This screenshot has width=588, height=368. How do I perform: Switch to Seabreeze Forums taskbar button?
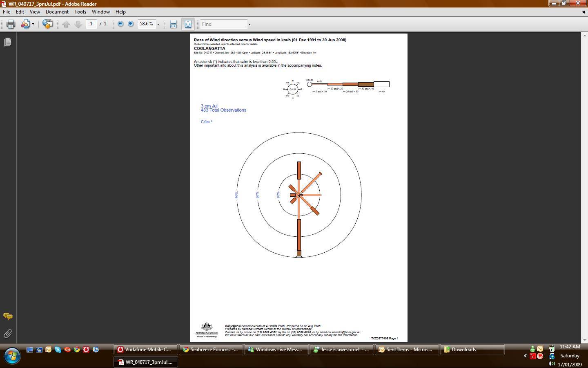click(211, 350)
